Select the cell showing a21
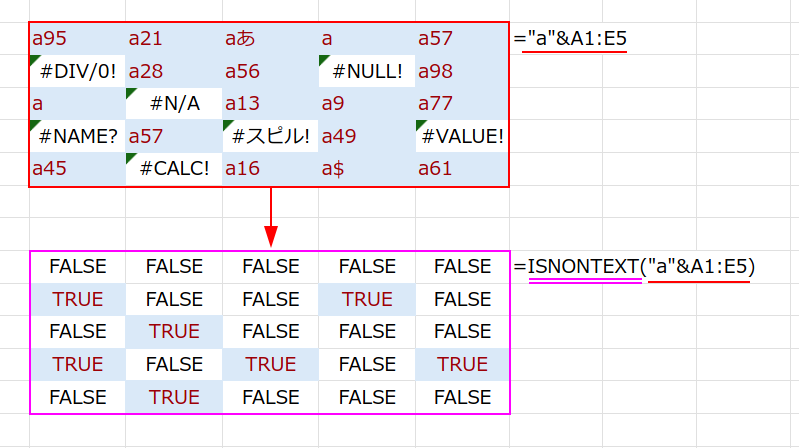The height and width of the screenshot is (448, 799). [173, 39]
